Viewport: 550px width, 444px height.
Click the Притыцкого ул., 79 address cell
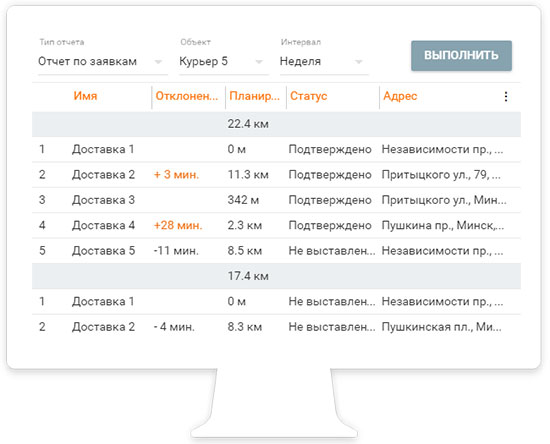click(441, 175)
